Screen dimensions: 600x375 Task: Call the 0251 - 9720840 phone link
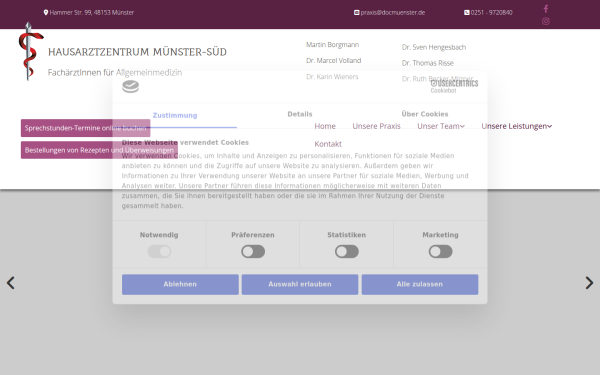[491, 12]
